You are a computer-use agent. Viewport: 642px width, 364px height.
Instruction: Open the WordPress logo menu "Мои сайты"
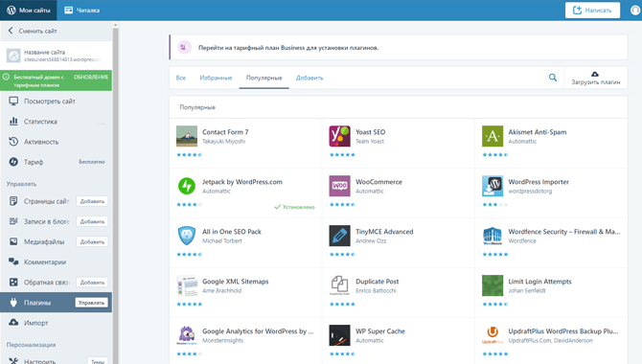(x=28, y=11)
